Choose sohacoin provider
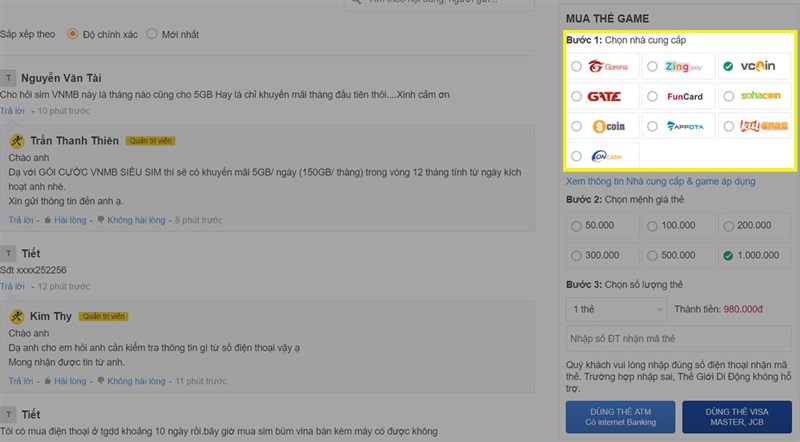The height and width of the screenshot is (442, 800). pyautogui.click(x=755, y=96)
